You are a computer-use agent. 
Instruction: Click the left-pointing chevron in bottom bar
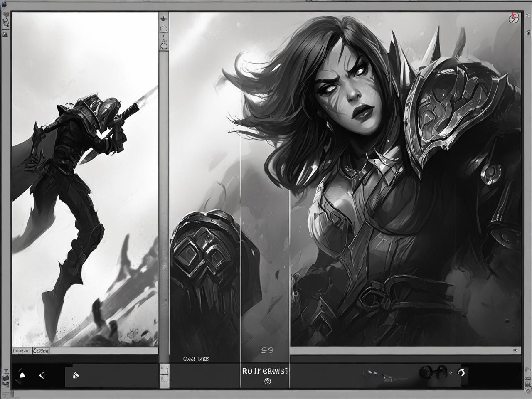[x=42, y=375]
